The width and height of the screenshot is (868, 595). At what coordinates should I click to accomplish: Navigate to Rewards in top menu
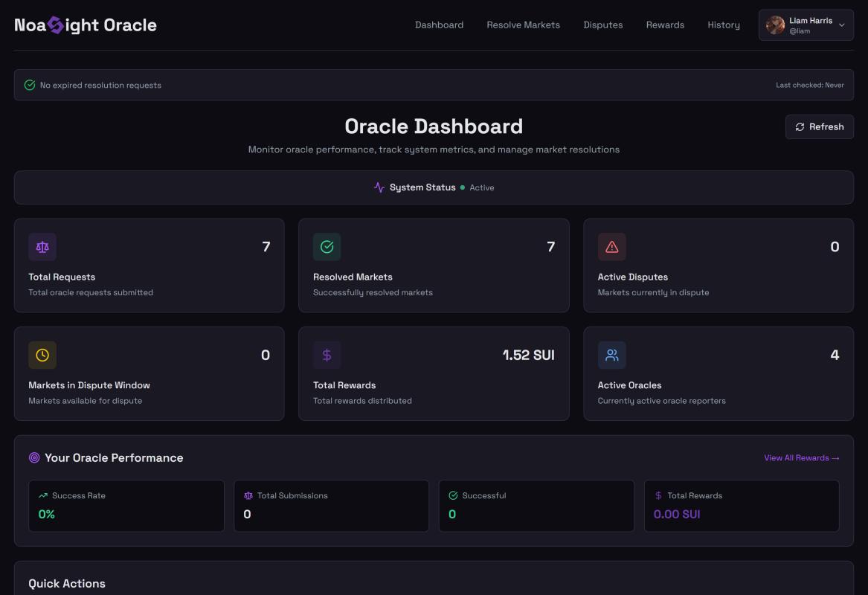665,25
